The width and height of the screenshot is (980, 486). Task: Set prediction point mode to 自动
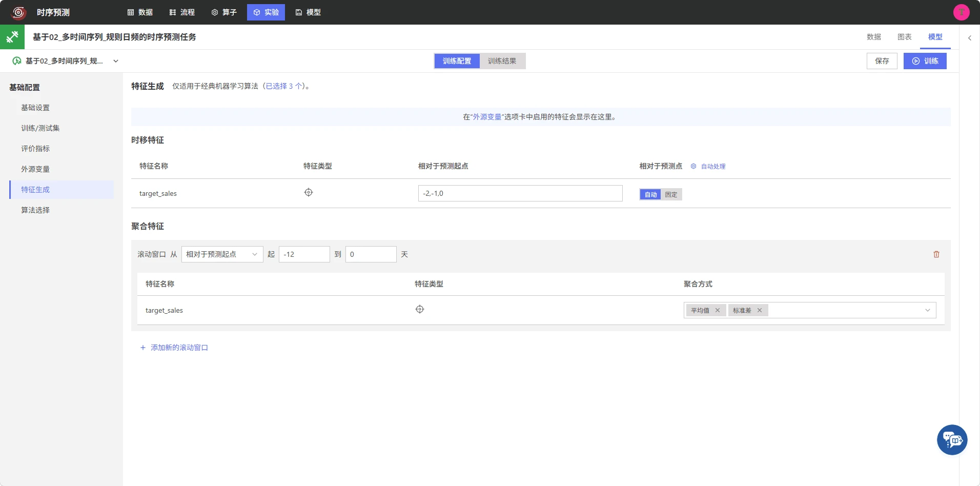click(650, 194)
